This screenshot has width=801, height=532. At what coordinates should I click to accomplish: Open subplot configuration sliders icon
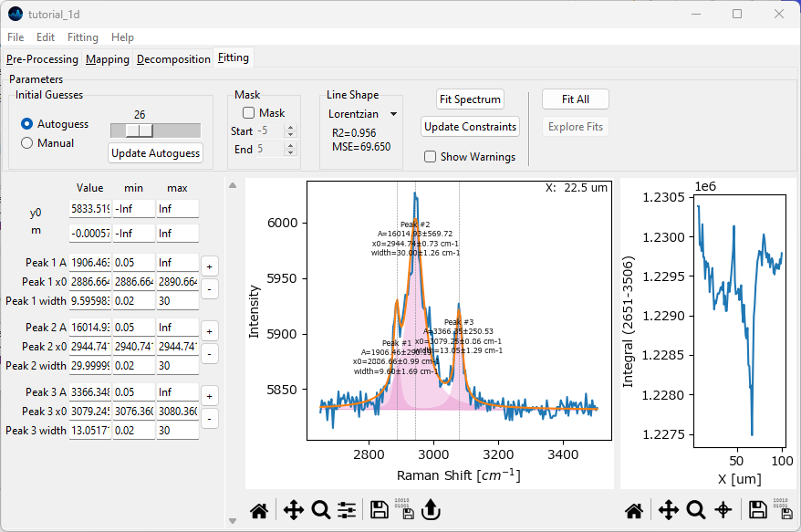point(347,510)
